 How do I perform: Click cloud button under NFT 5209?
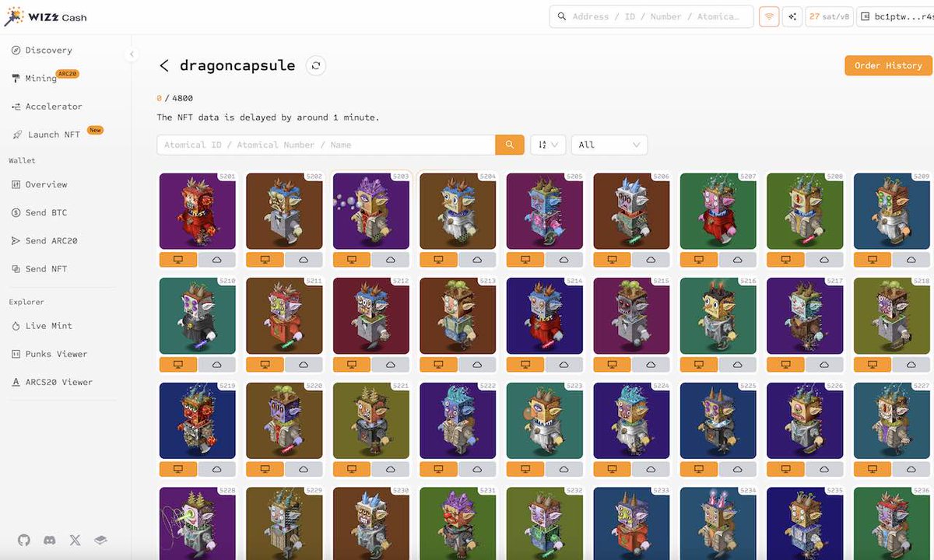pos(911,259)
